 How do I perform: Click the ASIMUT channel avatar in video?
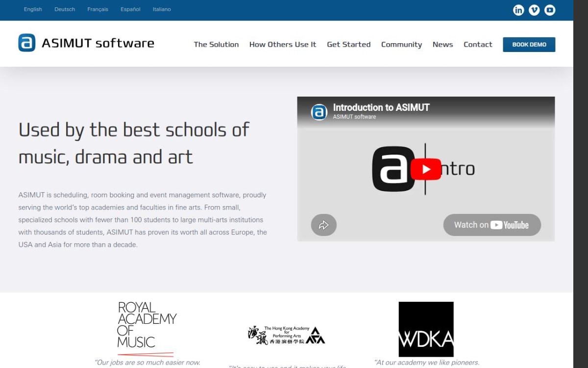[x=319, y=112]
